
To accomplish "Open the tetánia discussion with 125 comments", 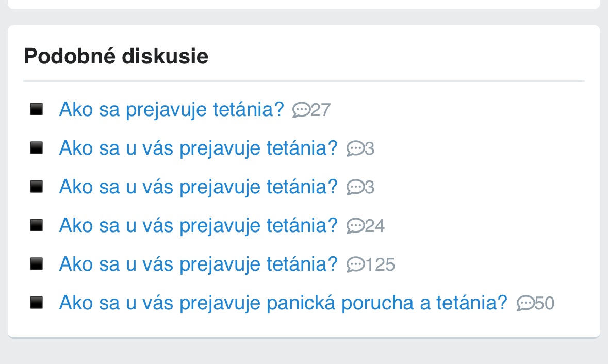I will click(198, 264).
